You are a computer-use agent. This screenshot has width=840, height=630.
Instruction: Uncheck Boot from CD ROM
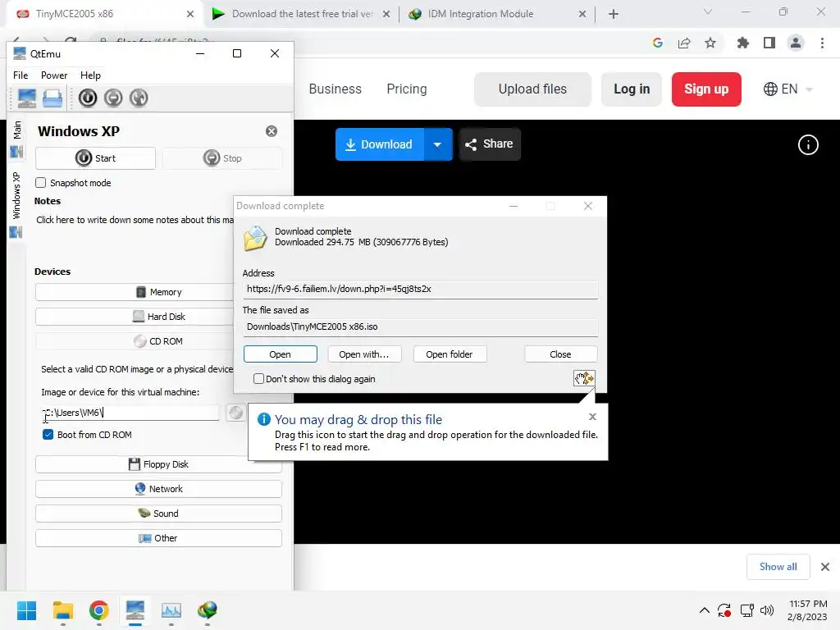[48, 435]
